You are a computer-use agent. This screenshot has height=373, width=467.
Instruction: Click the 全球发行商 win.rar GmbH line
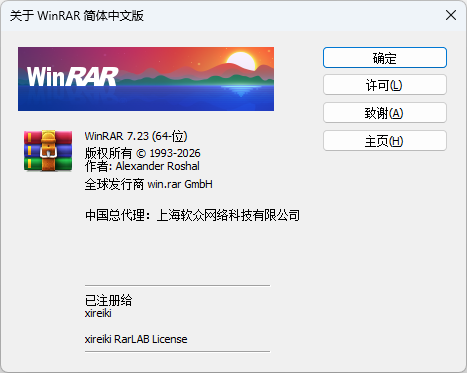[148, 184]
